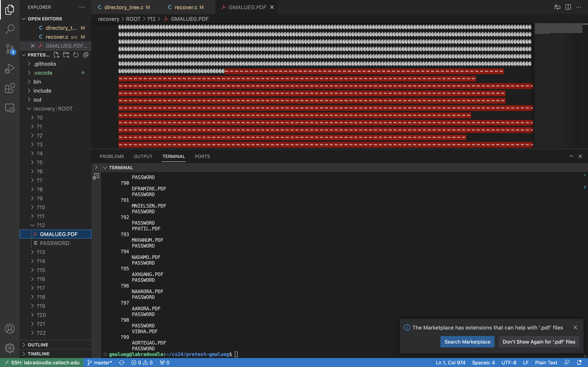Open the Search view in activity bar
The height and width of the screenshot is (367, 588).
(10, 29)
